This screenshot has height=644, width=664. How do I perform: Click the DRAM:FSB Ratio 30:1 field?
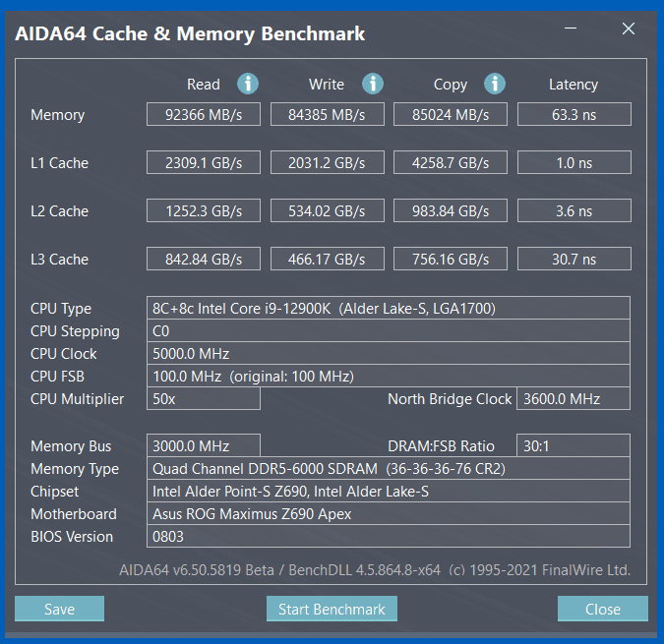coord(573,445)
